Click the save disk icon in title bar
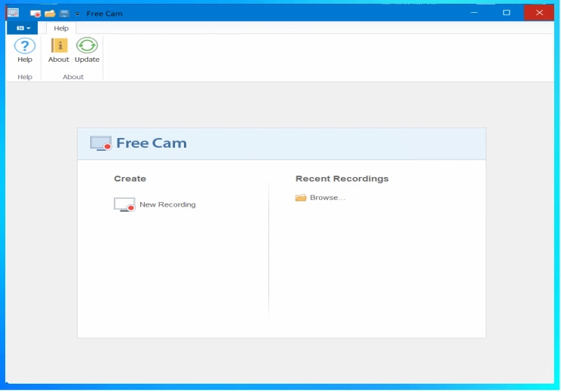 pyautogui.click(x=64, y=14)
